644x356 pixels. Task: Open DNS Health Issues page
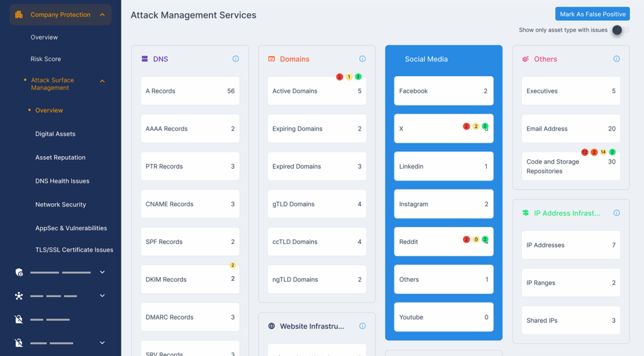[x=62, y=181]
